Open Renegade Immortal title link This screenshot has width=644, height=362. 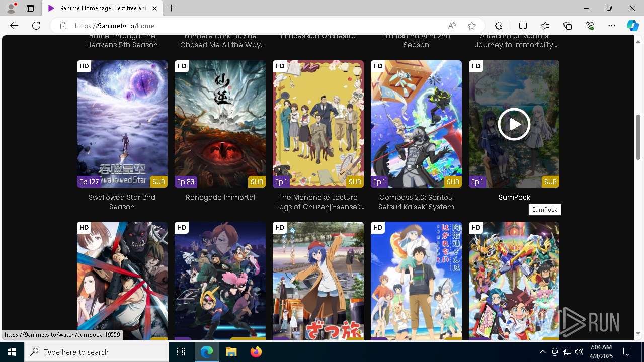[220, 197]
